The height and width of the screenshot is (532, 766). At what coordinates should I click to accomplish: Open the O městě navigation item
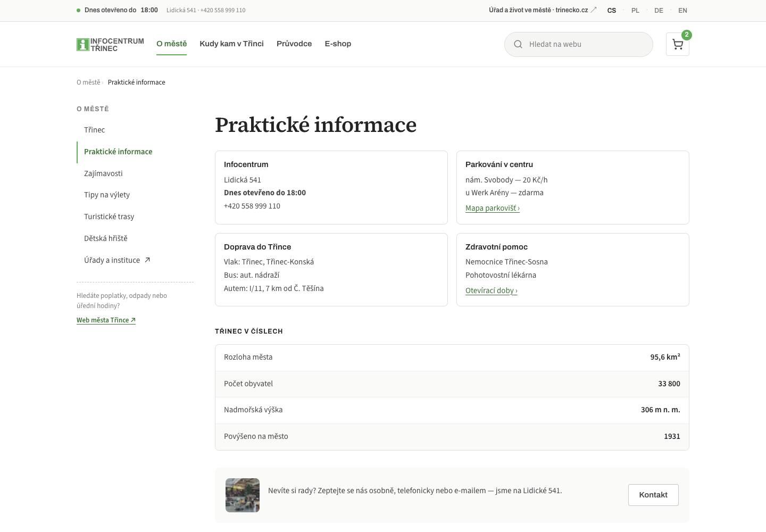[171, 44]
